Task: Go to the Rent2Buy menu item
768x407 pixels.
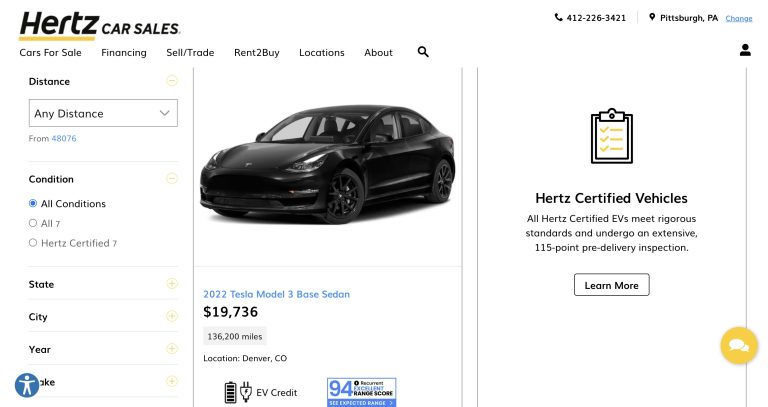Action: [257, 52]
